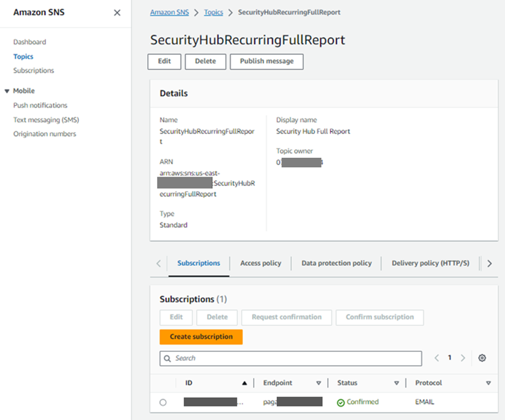The image size is (505, 420).
Task: Click the search magnifier in the subscriptions search bar
Action: tap(167, 358)
